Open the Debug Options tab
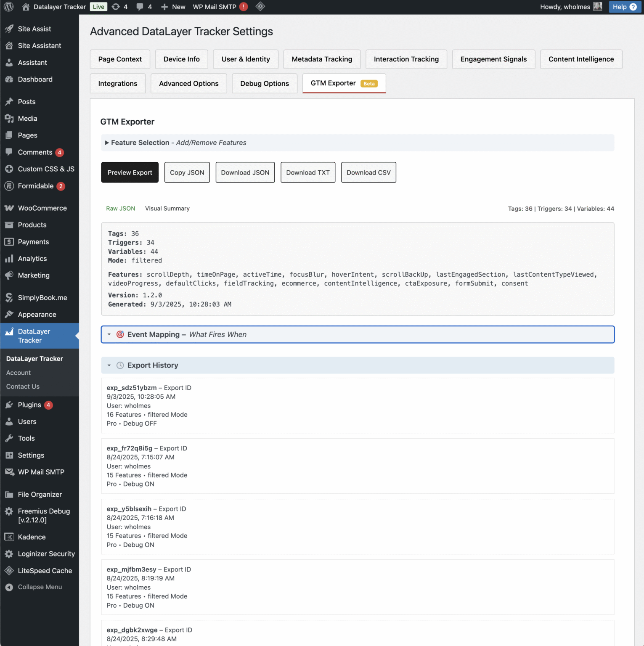The height and width of the screenshot is (646, 644). point(265,83)
